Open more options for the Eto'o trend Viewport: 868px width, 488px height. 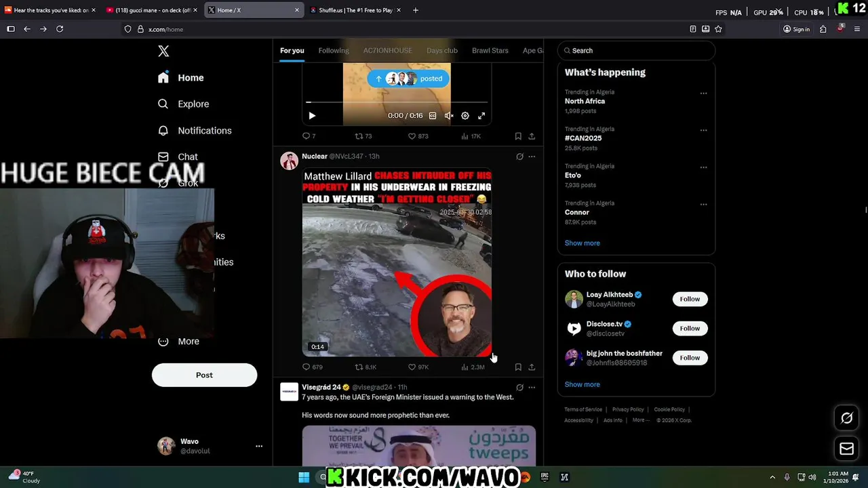tap(703, 167)
